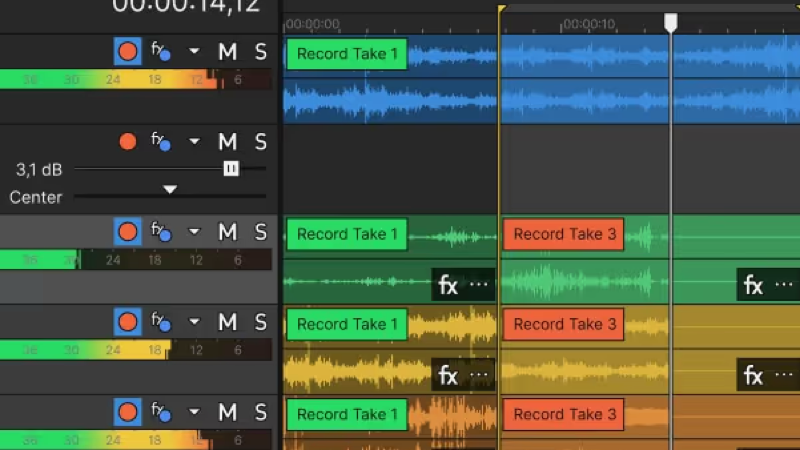
Task: Solo the yellow track
Action: point(260,322)
